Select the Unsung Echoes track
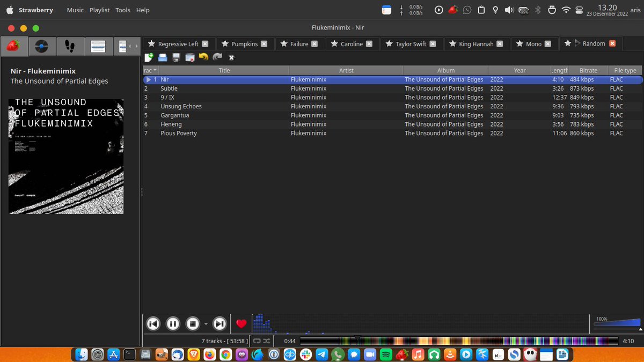 (392, 106)
